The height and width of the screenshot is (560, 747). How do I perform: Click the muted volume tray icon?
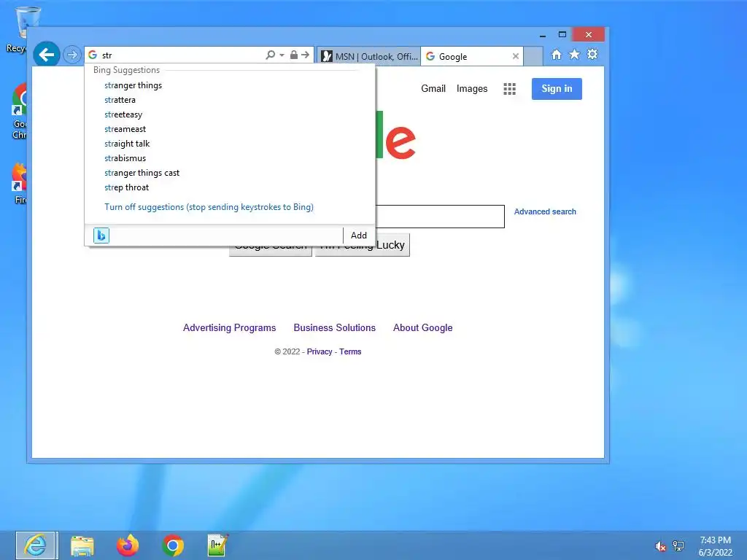tap(660, 546)
